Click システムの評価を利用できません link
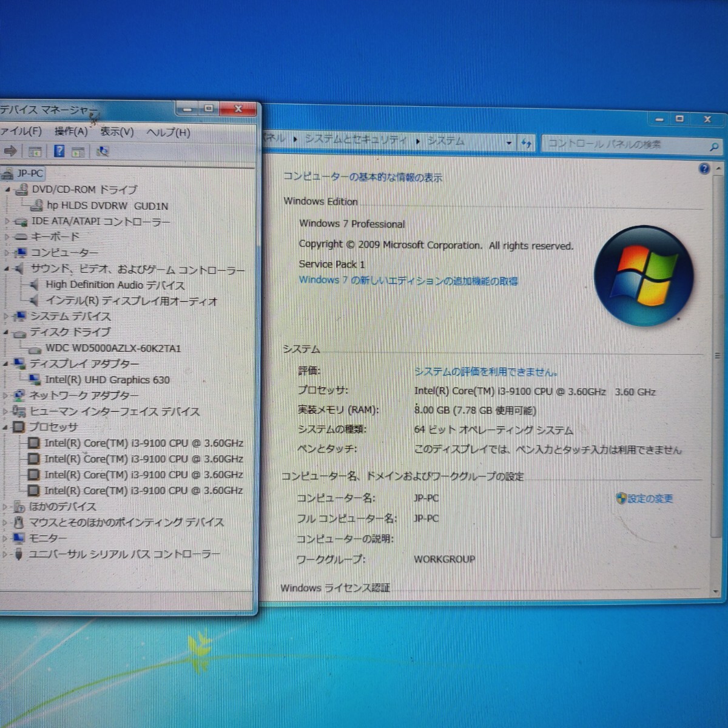The height and width of the screenshot is (728, 728). (x=485, y=371)
